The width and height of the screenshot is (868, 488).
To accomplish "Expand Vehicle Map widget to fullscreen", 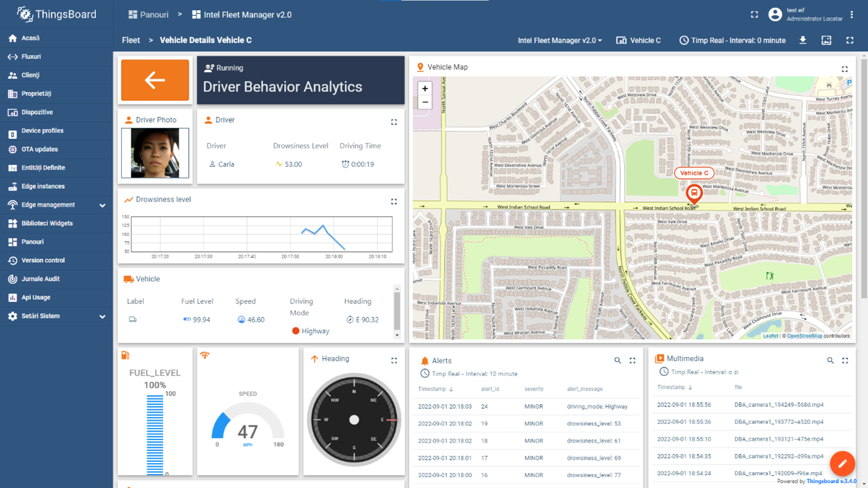I will tap(844, 69).
